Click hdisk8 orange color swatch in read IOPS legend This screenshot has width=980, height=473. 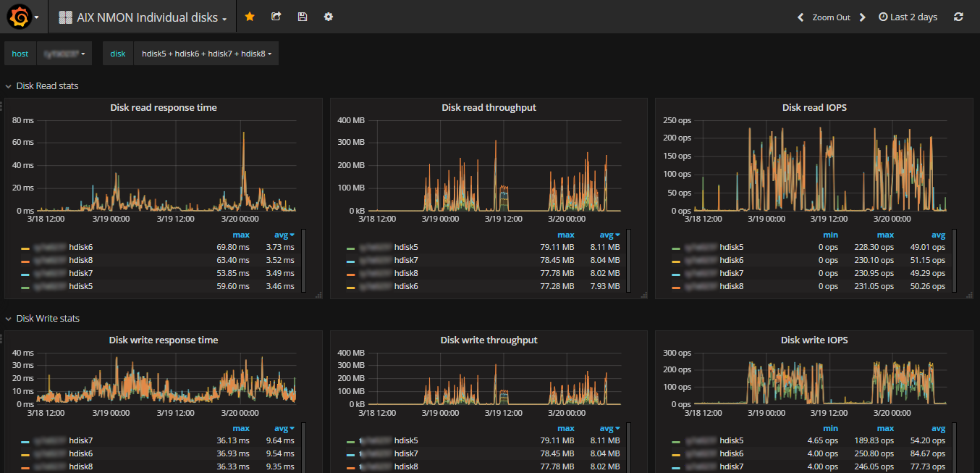pyautogui.click(x=676, y=287)
